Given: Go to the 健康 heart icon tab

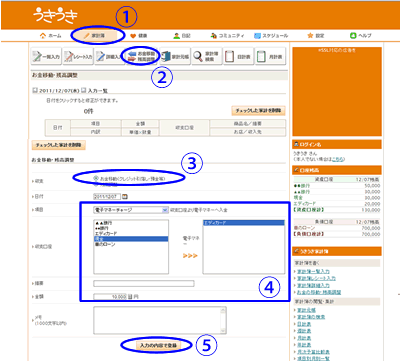Looking at the screenshot, I should tap(138, 36).
